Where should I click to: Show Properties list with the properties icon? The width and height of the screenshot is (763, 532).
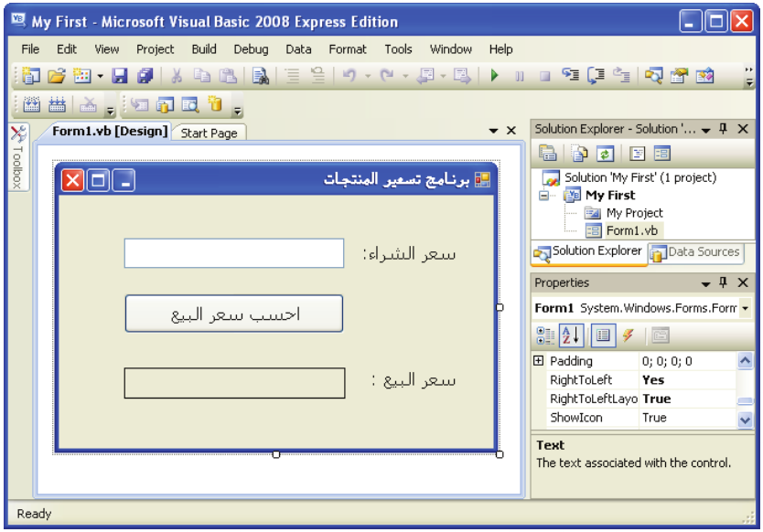(x=604, y=335)
